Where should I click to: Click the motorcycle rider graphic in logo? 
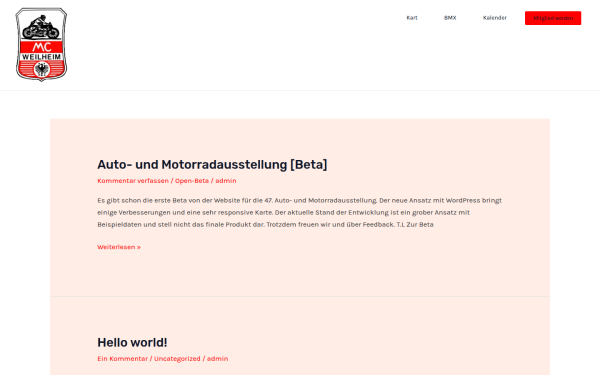pos(41,28)
